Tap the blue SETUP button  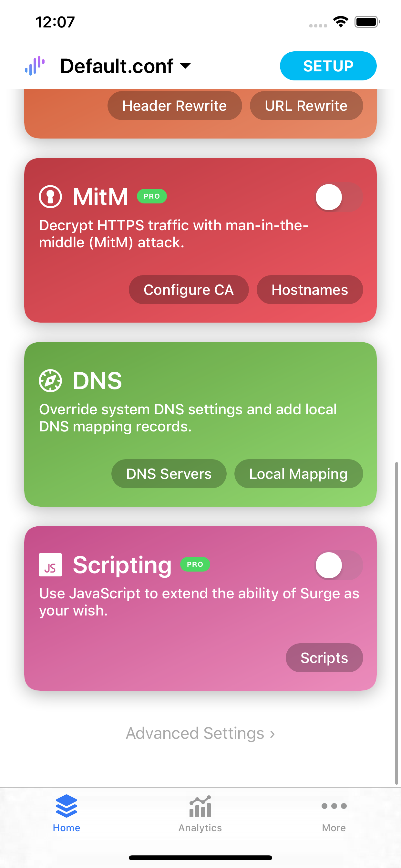(x=328, y=66)
